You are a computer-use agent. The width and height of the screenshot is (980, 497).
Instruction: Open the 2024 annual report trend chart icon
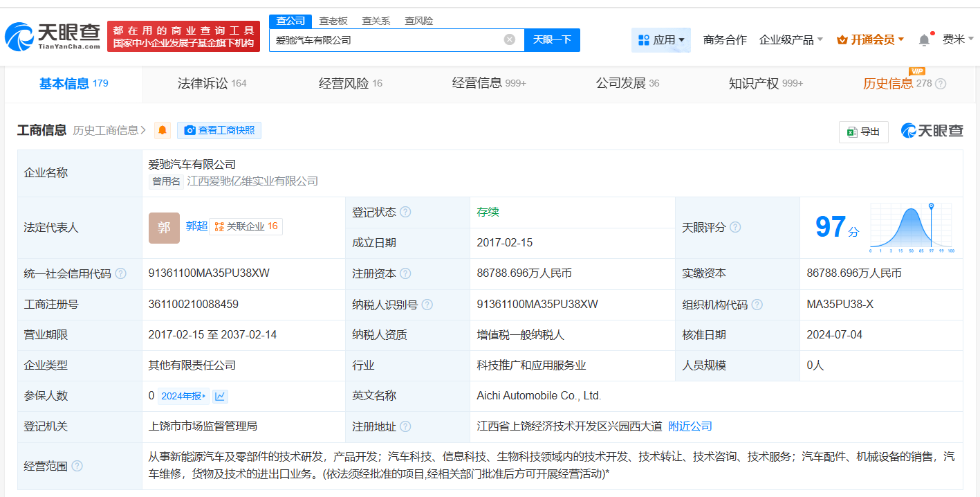(220, 396)
